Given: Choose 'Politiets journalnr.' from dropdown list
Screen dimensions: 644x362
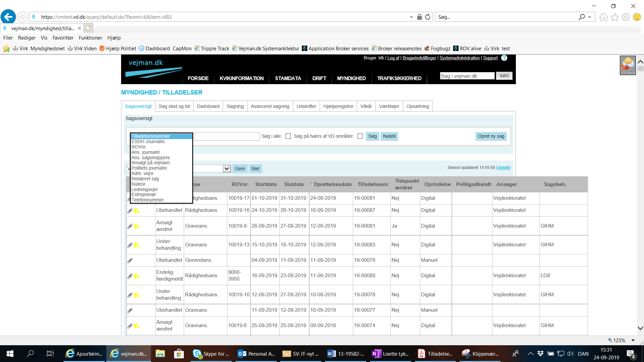Looking at the screenshot, I should coord(150,168).
